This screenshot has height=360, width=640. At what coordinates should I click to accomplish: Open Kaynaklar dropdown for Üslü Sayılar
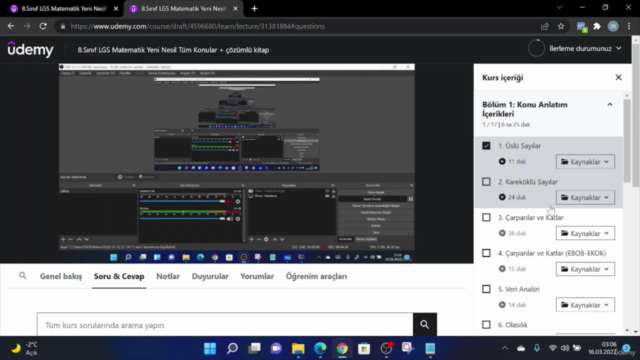pyautogui.click(x=585, y=162)
